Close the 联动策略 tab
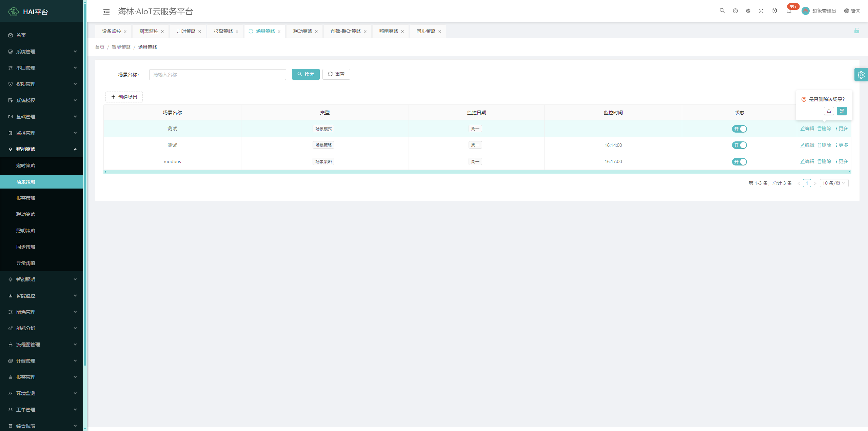 pyautogui.click(x=316, y=32)
